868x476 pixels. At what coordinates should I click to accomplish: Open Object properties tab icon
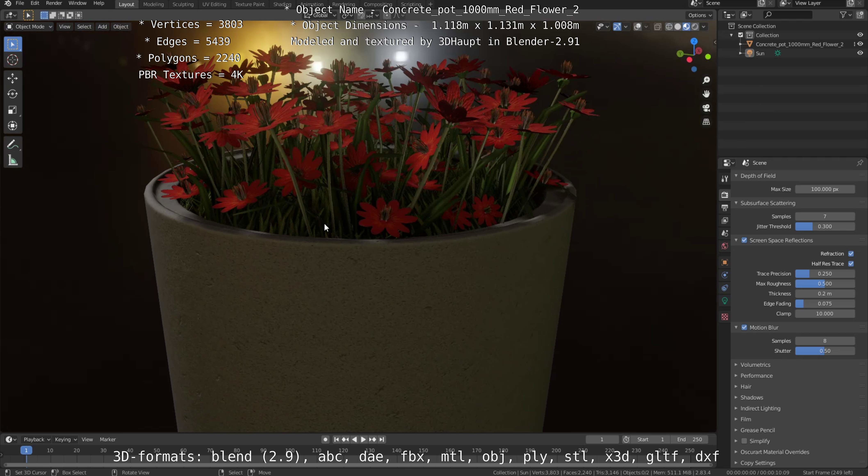coord(724,262)
